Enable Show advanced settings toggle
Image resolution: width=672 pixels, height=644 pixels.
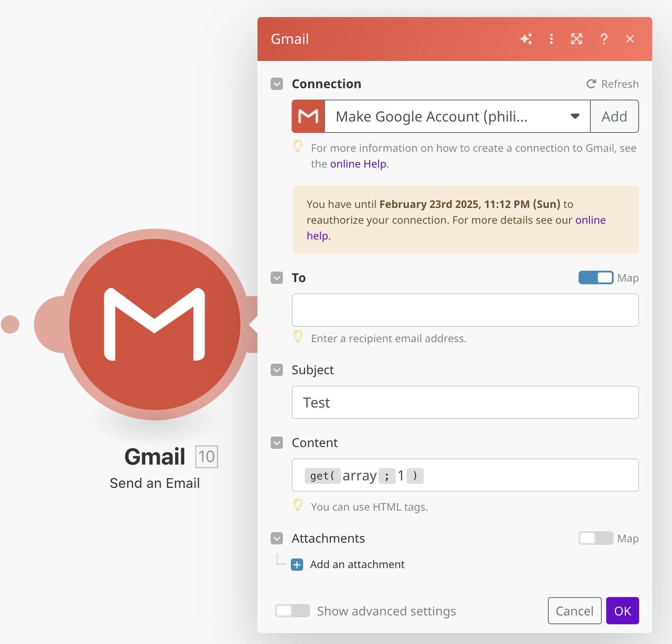293,611
